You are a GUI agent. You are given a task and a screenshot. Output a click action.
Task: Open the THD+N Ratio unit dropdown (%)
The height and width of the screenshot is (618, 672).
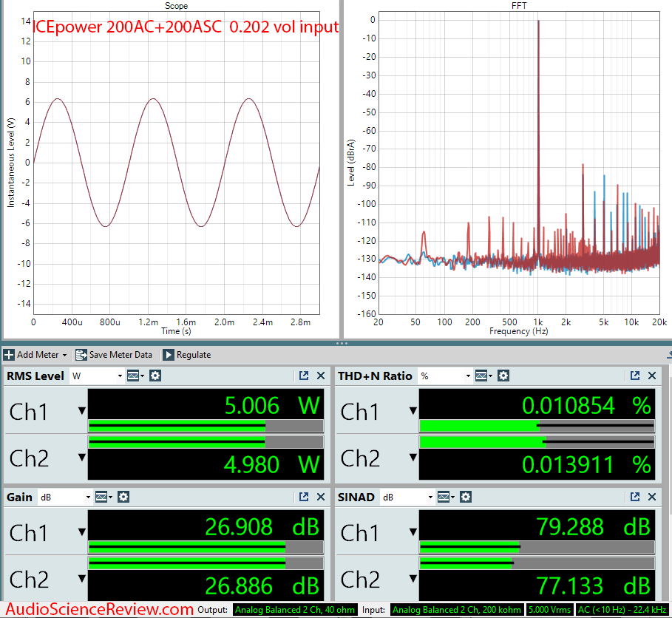click(x=446, y=376)
